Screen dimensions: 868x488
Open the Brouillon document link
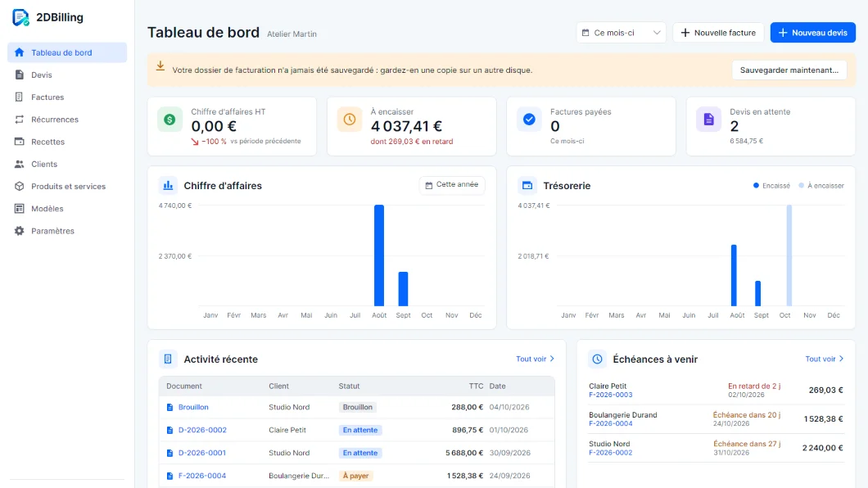pyautogui.click(x=193, y=407)
